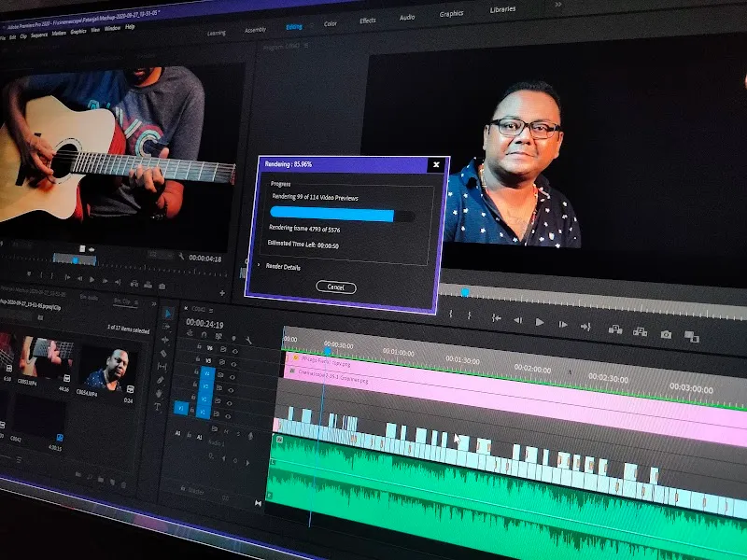Select the Slip tool
The height and width of the screenshot is (560, 747).
[x=162, y=366]
